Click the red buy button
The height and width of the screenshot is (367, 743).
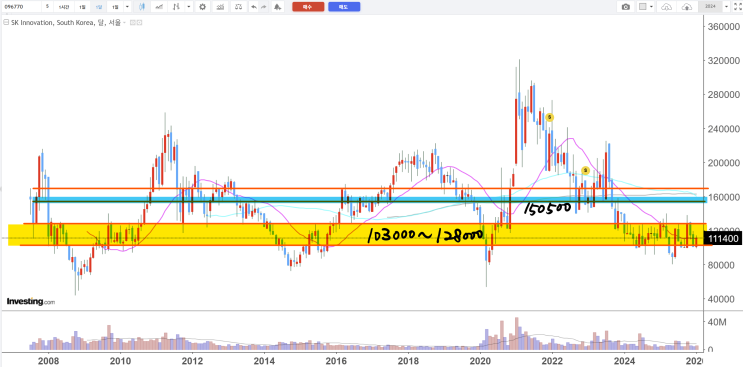click(x=308, y=7)
